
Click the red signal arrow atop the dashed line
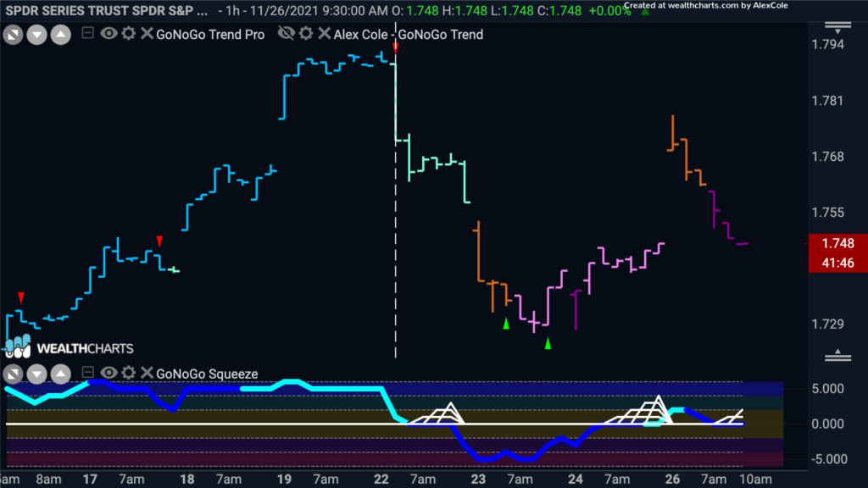coord(395,48)
